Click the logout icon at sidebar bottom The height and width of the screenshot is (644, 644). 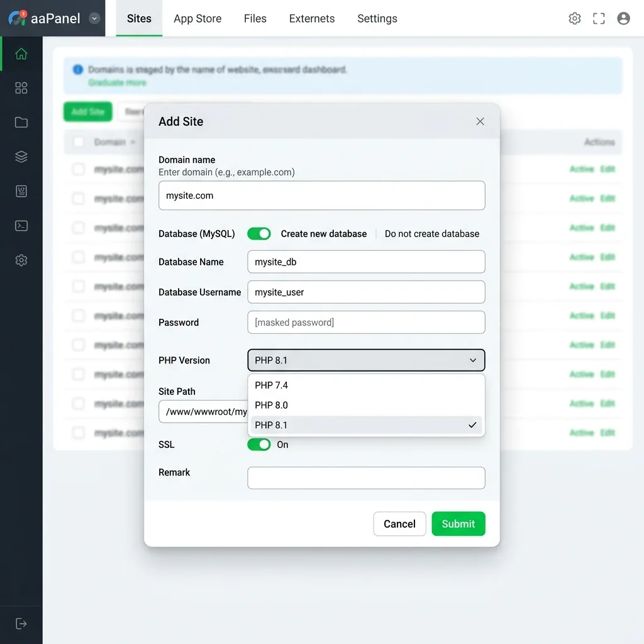21,623
